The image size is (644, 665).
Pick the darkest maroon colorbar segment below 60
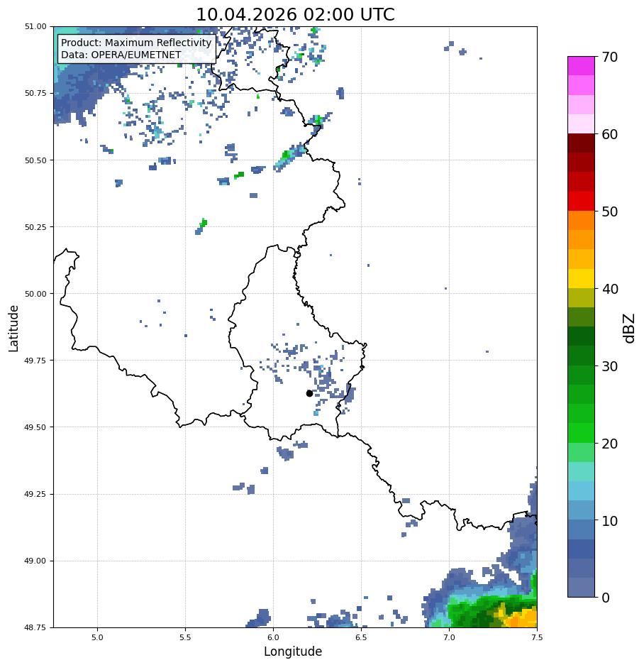pyautogui.click(x=582, y=143)
